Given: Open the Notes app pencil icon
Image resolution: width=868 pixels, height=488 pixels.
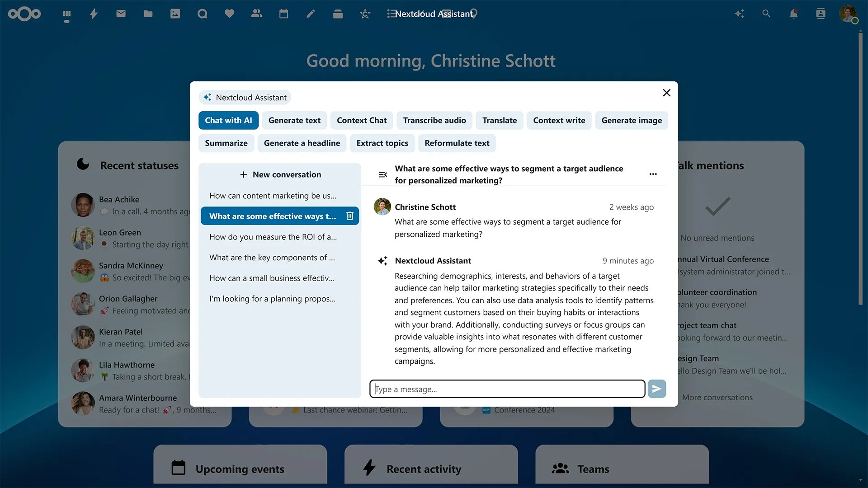Looking at the screenshot, I should click(311, 14).
